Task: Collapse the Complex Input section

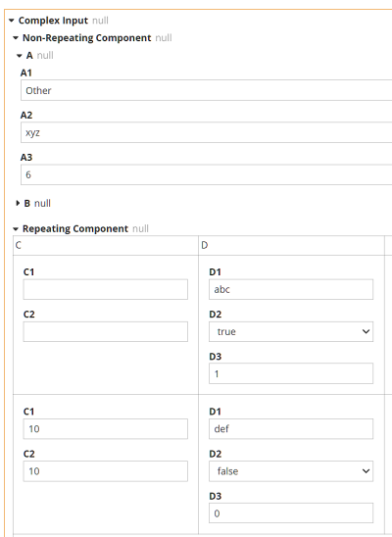Action: click(12, 21)
